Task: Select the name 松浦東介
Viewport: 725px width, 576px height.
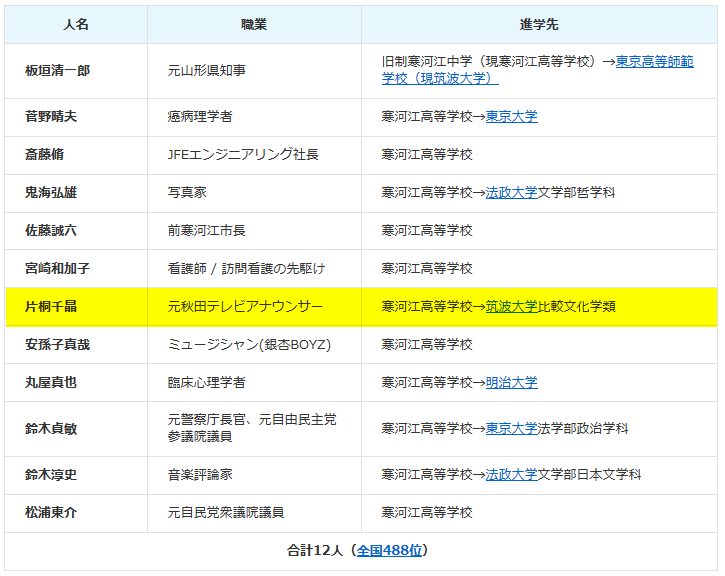Action: (51, 512)
